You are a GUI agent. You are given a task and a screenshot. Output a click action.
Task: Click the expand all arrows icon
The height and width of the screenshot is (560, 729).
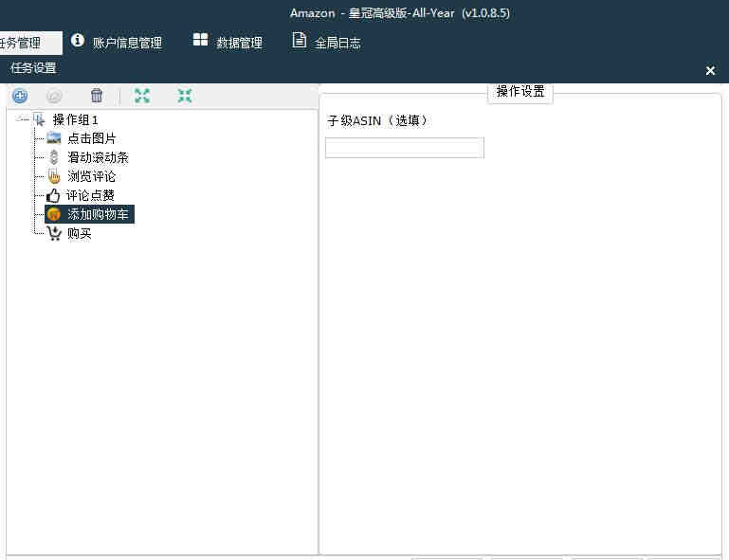tap(142, 96)
